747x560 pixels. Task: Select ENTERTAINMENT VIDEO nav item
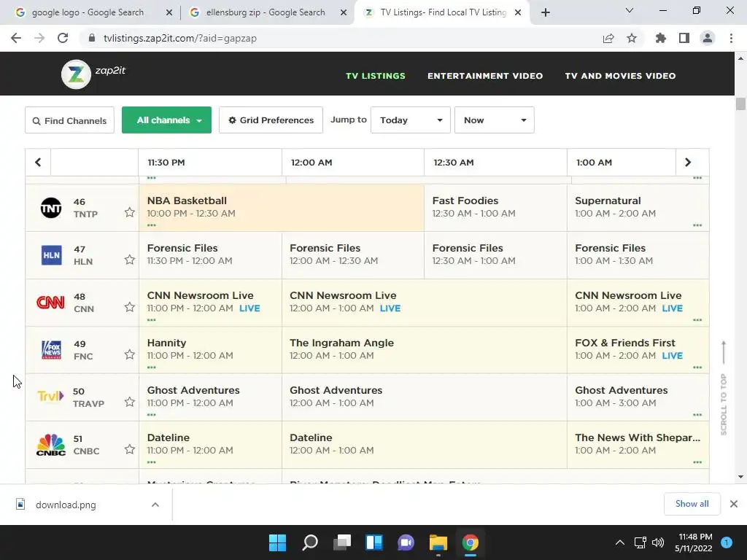click(x=485, y=76)
